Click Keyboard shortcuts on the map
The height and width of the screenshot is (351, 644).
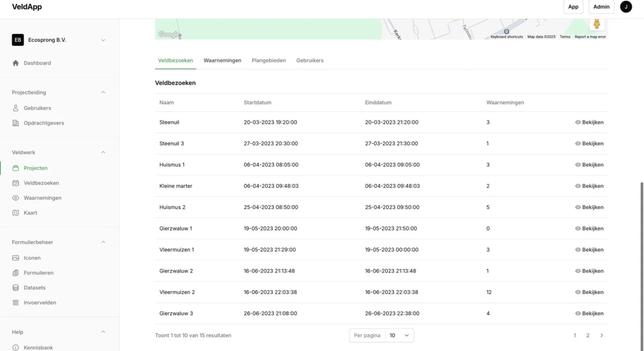(x=507, y=37)
